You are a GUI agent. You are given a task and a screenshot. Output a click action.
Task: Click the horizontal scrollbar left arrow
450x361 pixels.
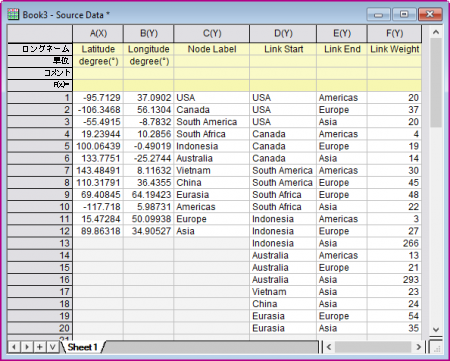pos(329,347)
